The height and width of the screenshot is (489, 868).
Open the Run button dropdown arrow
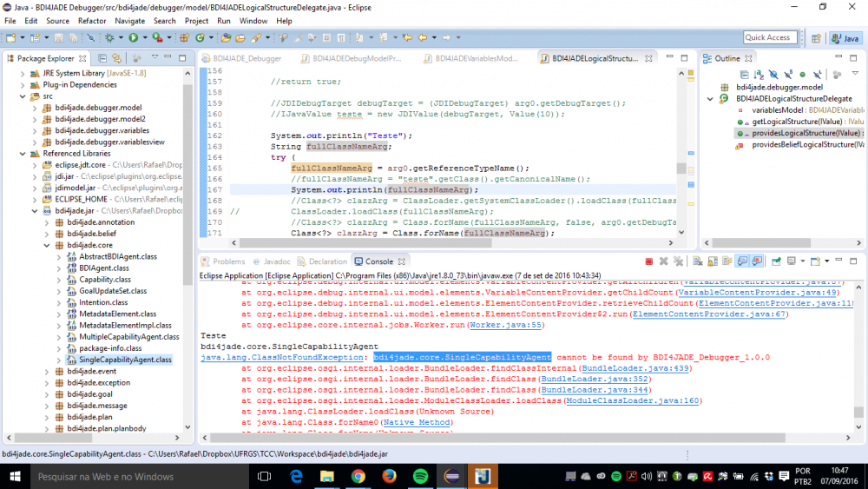coord(143,38)
